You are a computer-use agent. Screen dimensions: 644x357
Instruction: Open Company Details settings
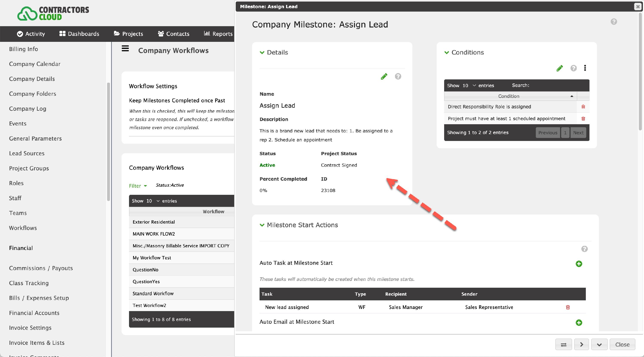click(x=32, y=79)
